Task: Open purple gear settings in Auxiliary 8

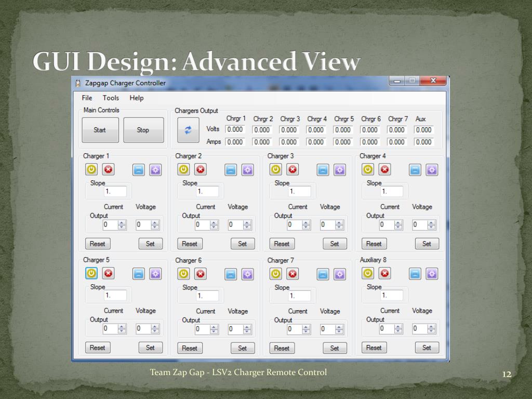Action: click(432, 274)
